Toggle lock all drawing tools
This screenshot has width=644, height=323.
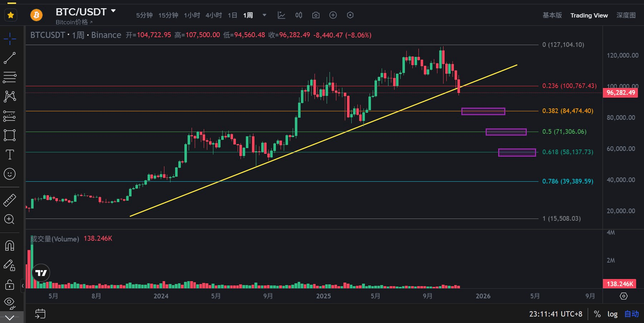(10, 285)
